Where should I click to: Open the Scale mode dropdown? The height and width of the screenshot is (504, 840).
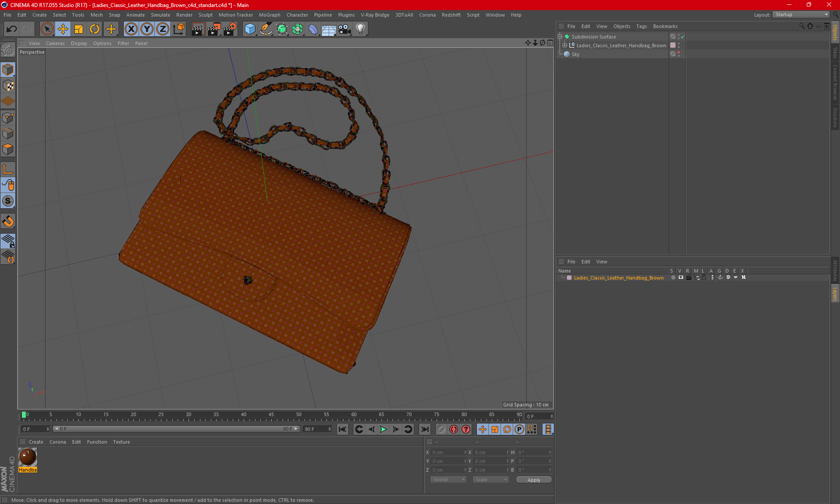(490, 479)
